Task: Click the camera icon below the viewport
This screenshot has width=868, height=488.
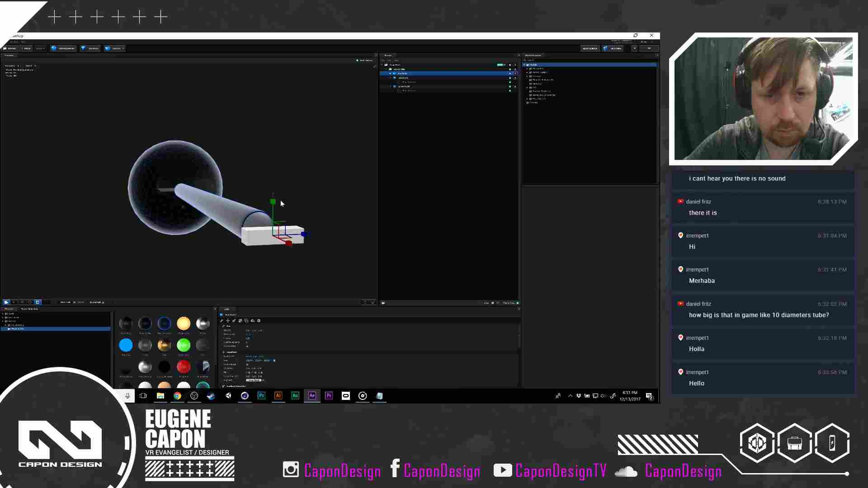Action: click(x=6, y=302)
